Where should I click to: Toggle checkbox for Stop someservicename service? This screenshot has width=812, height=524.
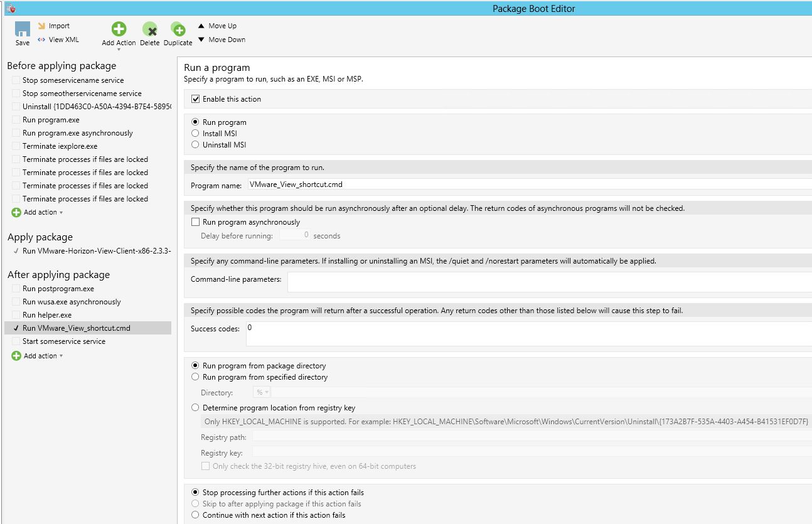(16, 80)
